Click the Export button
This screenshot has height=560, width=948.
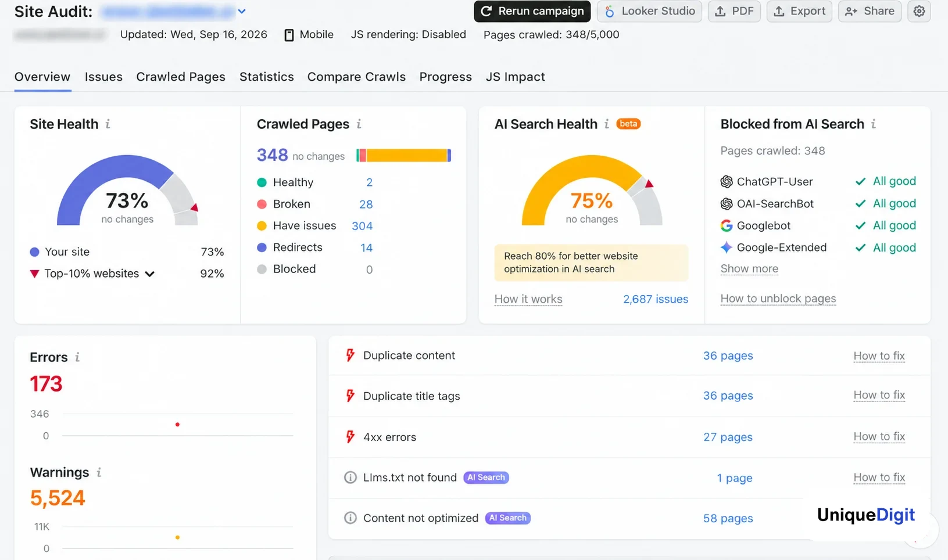799,11
